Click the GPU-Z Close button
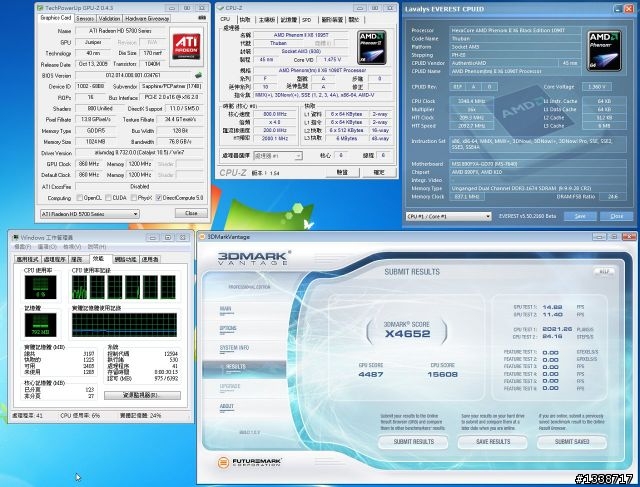This screenshot has width=640, height=487. 191,213
